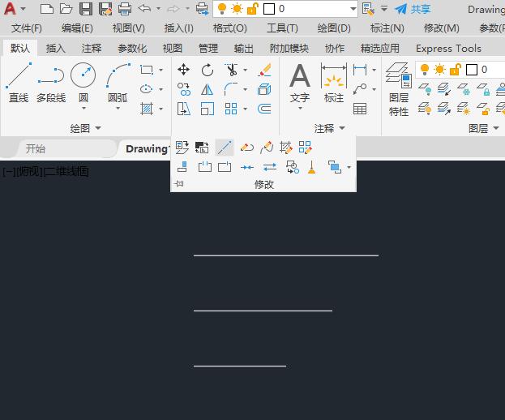
Task: Click the Bring to Front draw order icon
Action: [335, 167]
